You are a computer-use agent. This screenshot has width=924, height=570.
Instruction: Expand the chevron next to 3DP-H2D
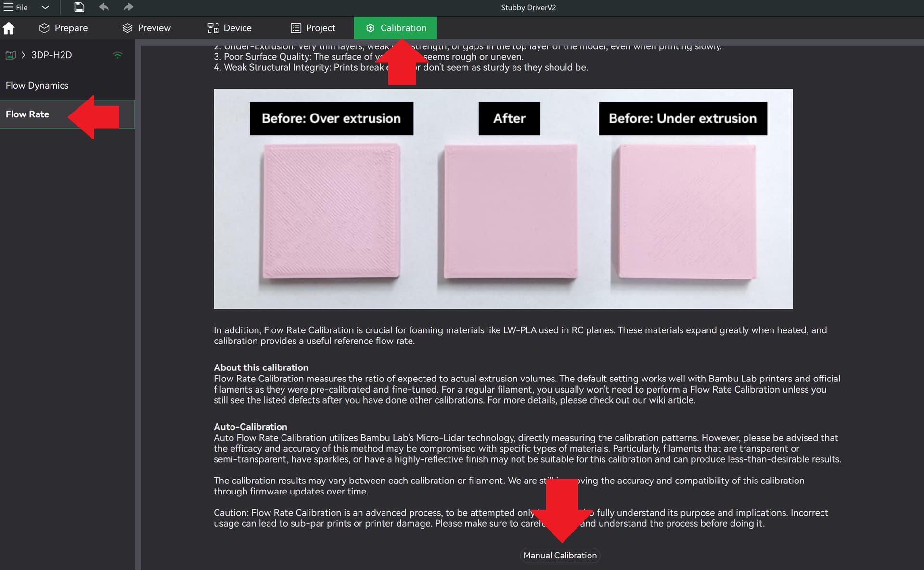(23, 55)
